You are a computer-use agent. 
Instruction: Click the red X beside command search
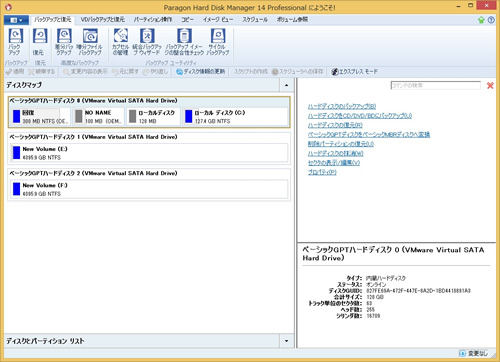[490, 86]
